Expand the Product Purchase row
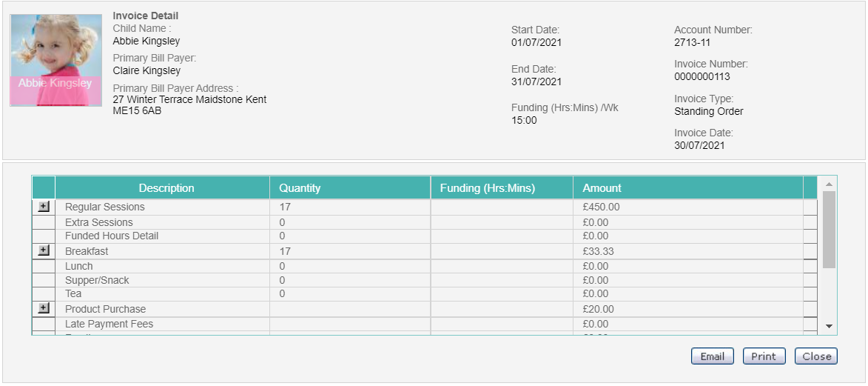This screenshot has width=868, height=386. click(x=44, y=308)
